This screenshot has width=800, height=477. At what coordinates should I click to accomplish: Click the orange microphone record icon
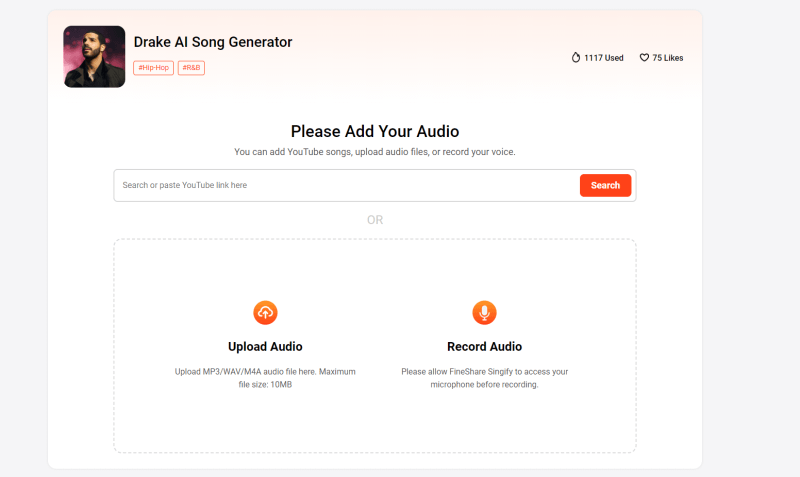484,312
